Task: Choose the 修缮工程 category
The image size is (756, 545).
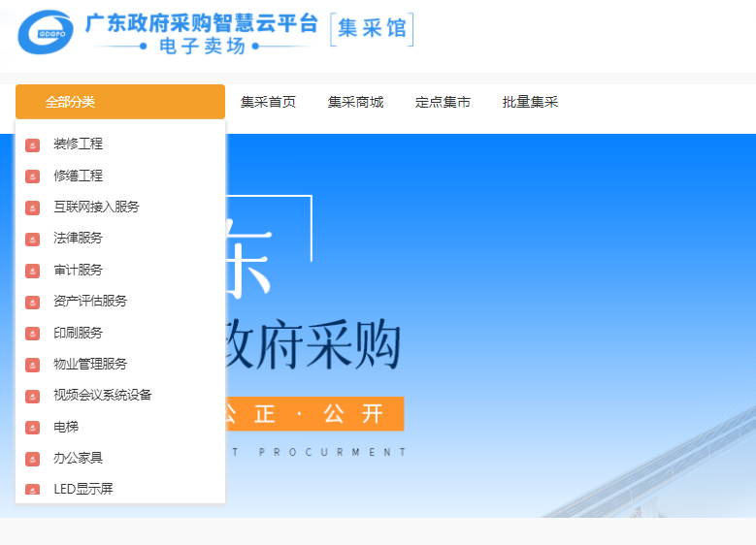Action: (x=78, y=176)
